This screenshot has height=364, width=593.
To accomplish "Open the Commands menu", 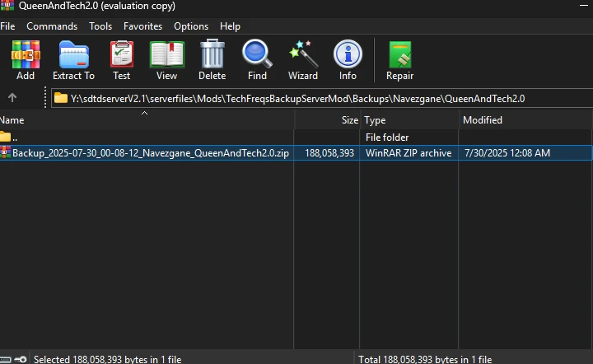I will point(52,26).
